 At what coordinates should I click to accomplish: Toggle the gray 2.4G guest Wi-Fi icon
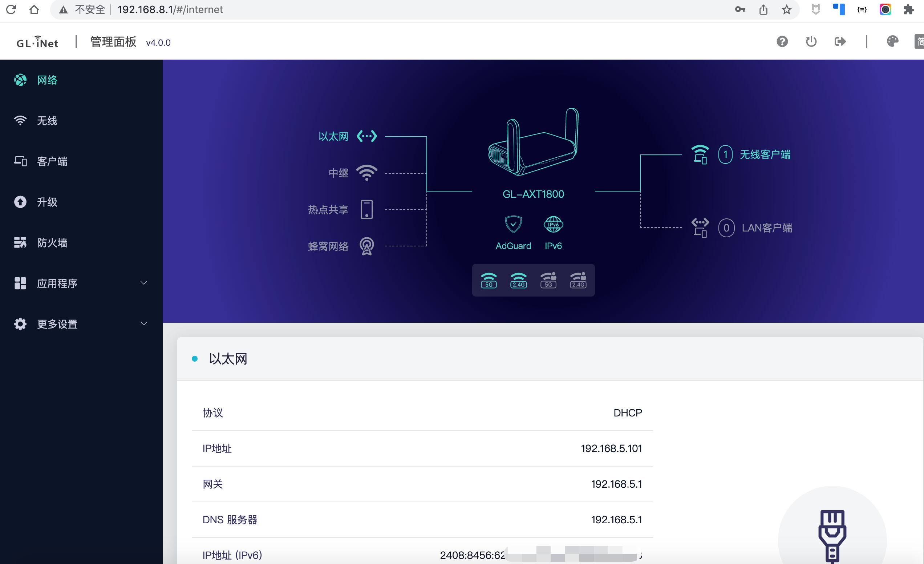578,280
